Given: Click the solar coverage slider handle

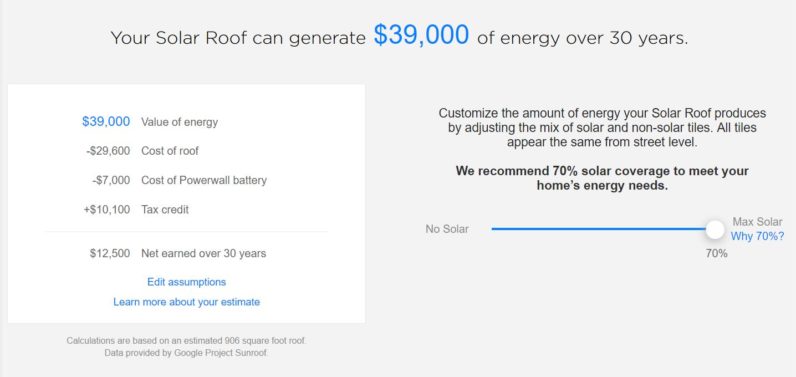Looking at the screenshot, I should tap(715, 229).
